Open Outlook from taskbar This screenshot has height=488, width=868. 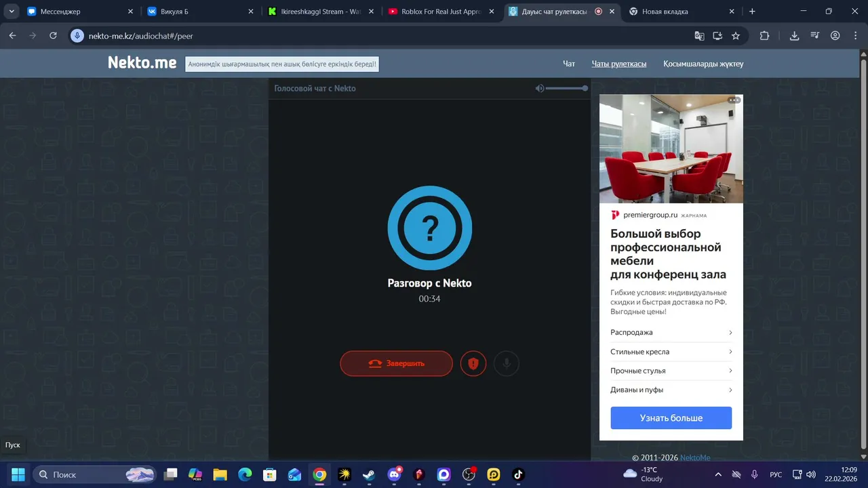[x=294, y=474]
